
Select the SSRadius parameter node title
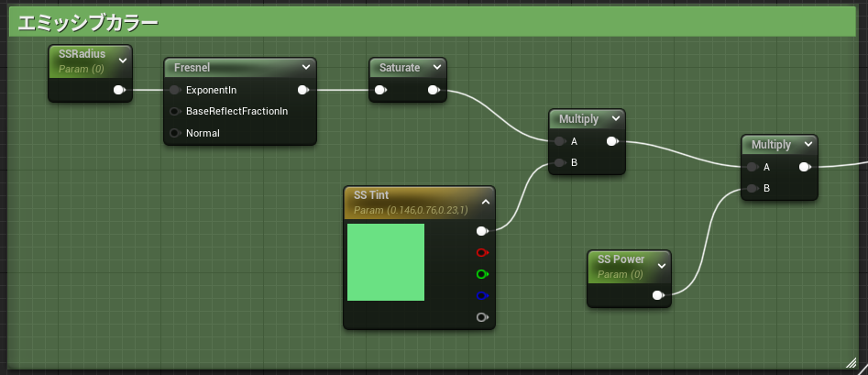point(82,54)
